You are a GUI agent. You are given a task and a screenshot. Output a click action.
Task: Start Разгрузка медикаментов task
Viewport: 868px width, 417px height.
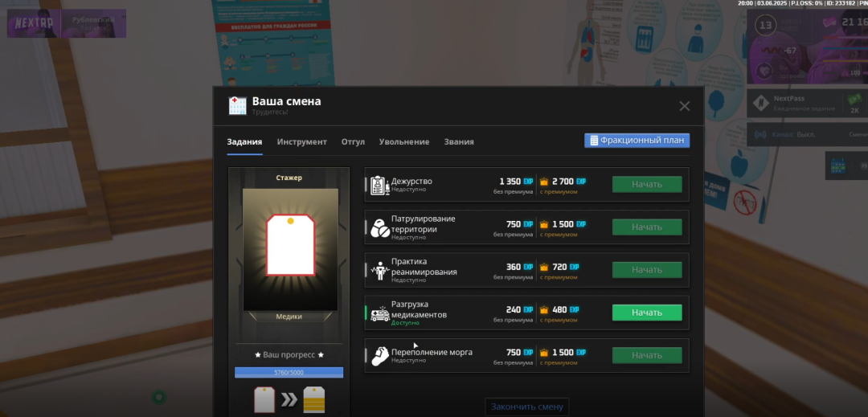tap(647, 313)
